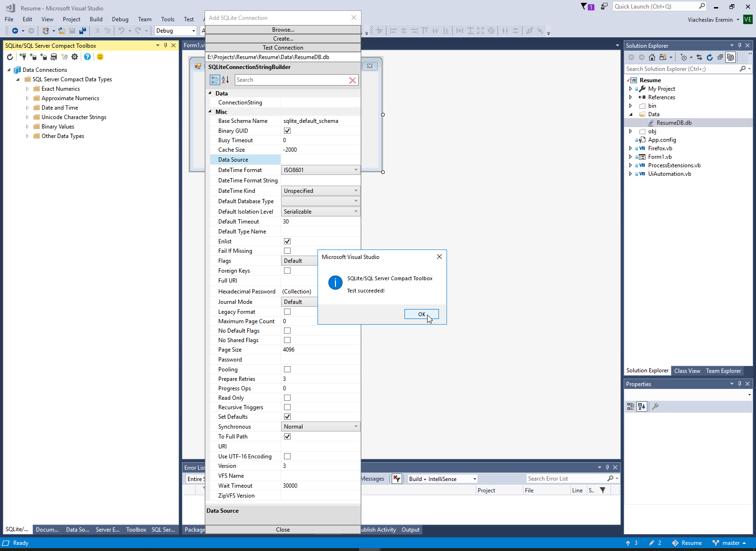Click the error filter icon in Error List
This screenshot has width=756, height=551.
(396, 479)
